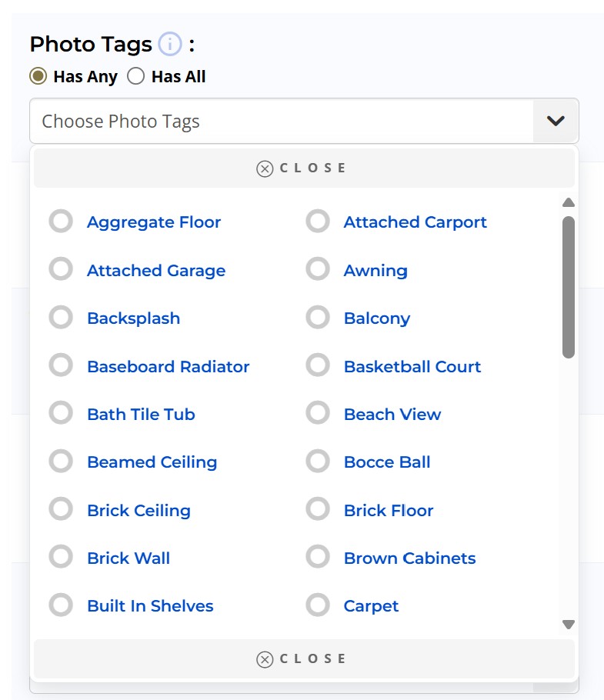
Task: Pick the Brick Wall tag label
Action: [128, 558]
